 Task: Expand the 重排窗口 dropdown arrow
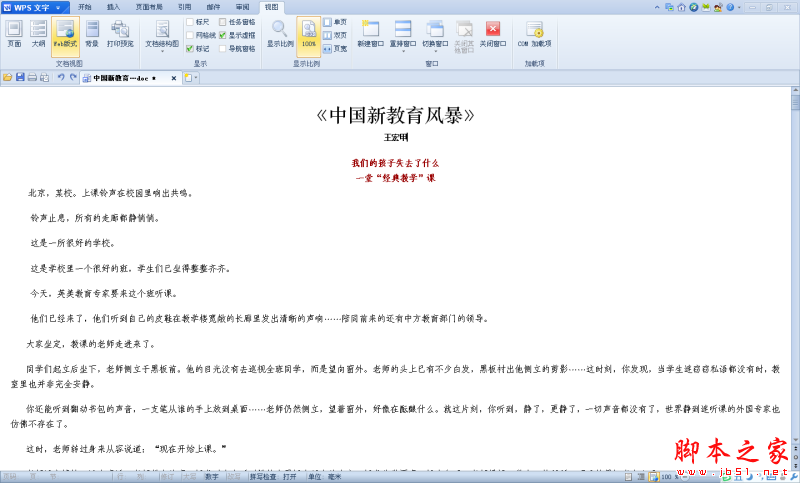pos(403,51)
